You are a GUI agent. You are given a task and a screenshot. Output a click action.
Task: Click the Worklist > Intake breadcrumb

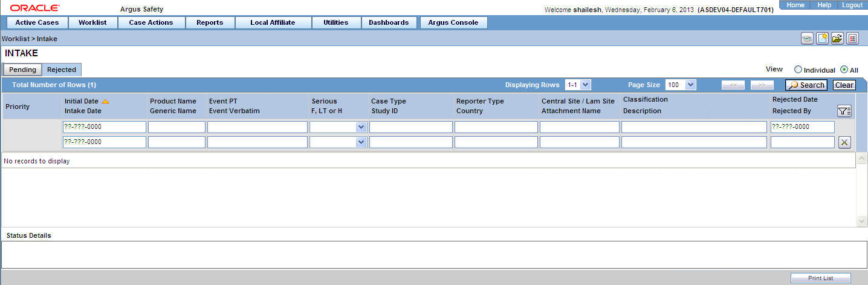point(30,39)
